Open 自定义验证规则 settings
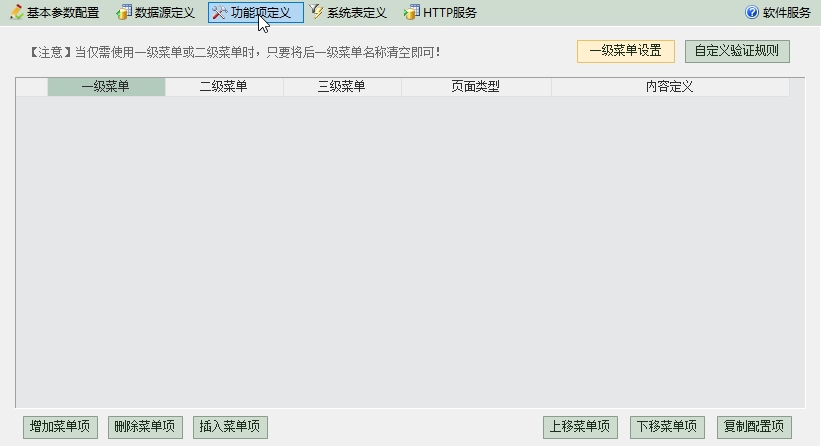The image size is (821, 446). click(737, 51)
